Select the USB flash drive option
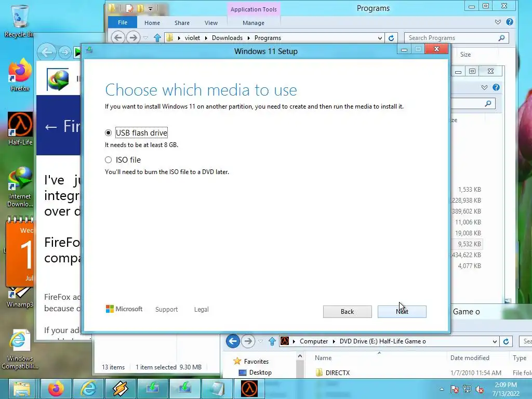Screen dimensions: 532x399 click(108, 132)
